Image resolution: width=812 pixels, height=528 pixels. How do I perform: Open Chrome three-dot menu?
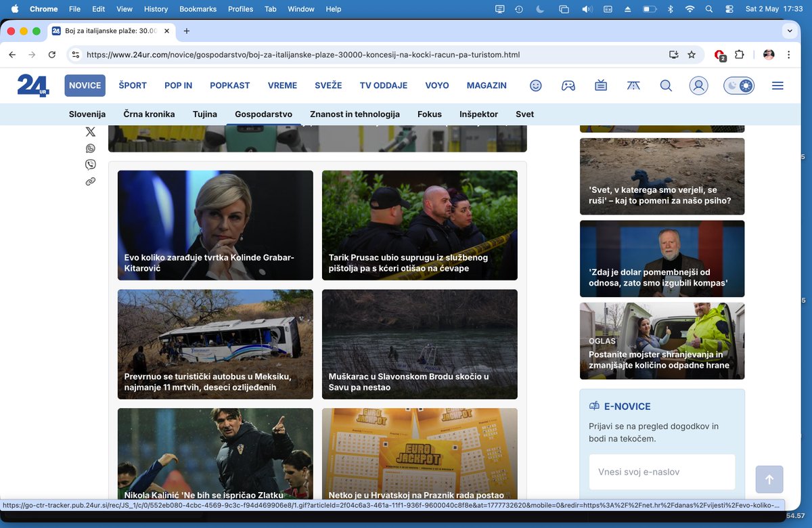(790, 55)
